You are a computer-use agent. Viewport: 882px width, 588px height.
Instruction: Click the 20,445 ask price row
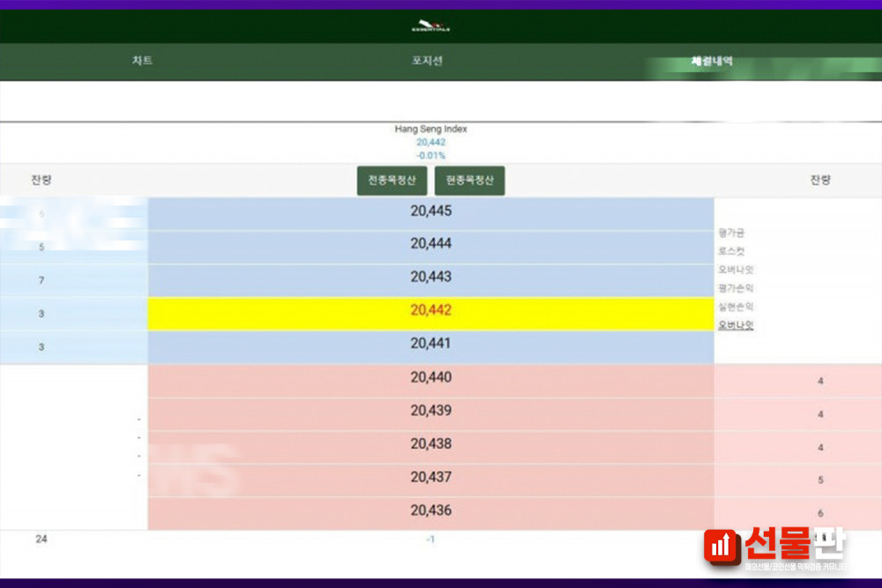[x=430, y=212]
